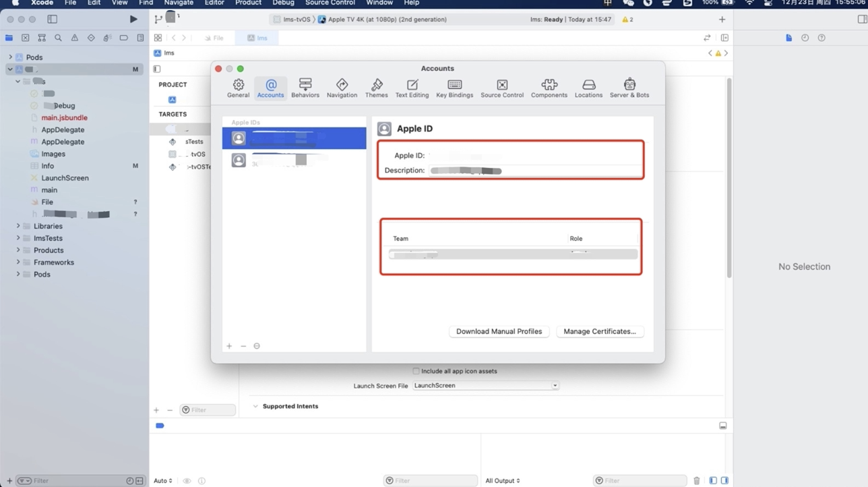Image resolution: width=868 pixels, height=487 pixels.
Task: Switch to the File editor tab
Action: [x=214, y=38]
